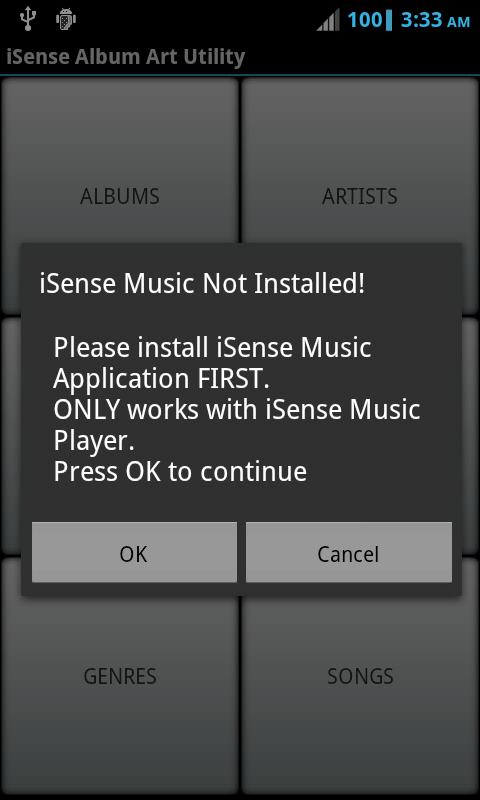Tap the 100 battery percentage indicator
Screen dimensions: 480x800
click(x=365, y=20)
